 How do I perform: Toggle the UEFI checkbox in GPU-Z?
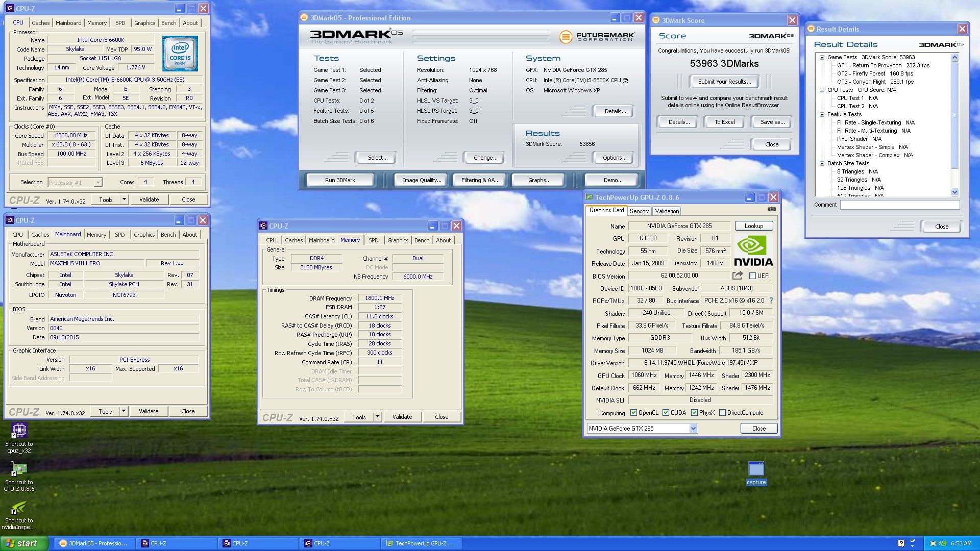coord(752,276)
